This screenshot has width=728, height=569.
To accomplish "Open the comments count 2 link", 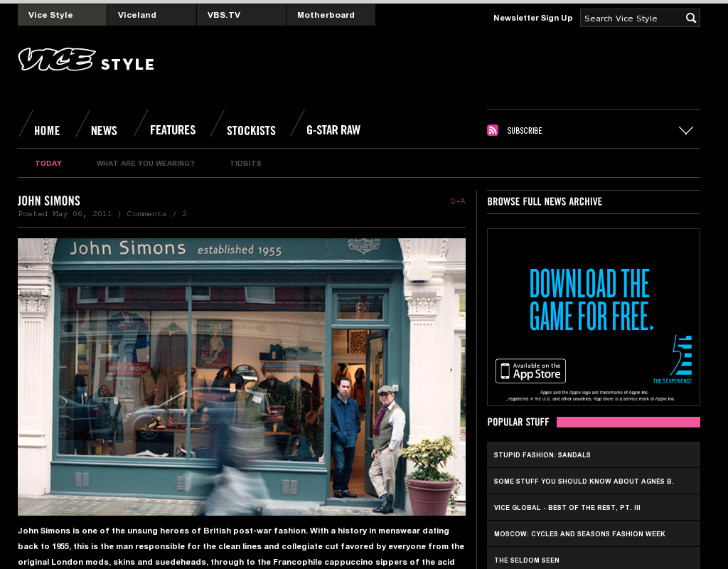I will (x=184, y=213).
